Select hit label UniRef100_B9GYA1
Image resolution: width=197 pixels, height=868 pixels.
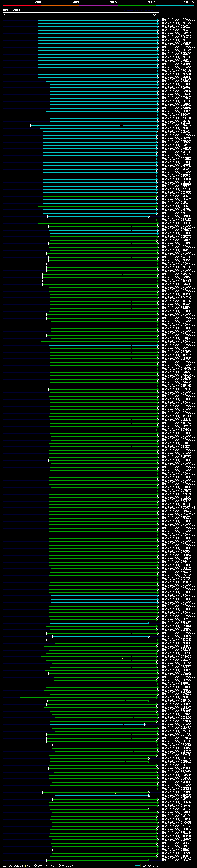[177, 152]
